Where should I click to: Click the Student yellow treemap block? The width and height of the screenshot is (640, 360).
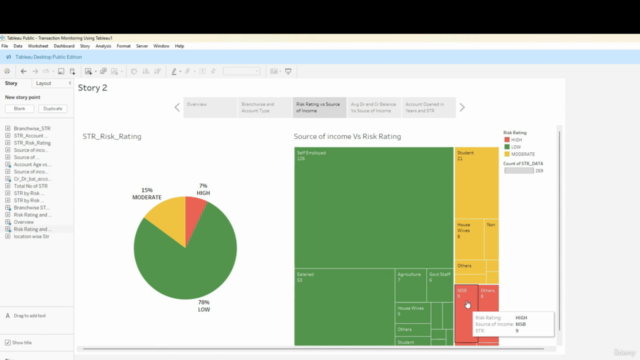[477, 183]
